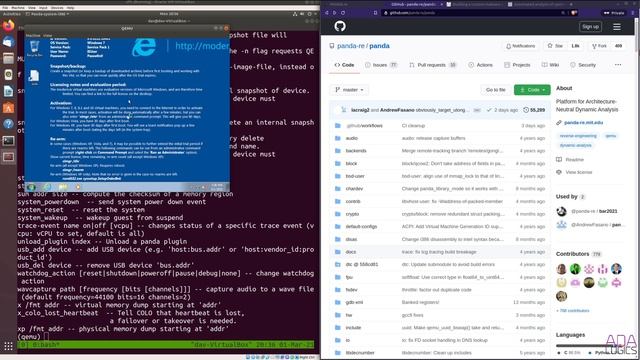Open LibreOffice Writer from the Ubuntu dock
Screen dimensions: 640x360
(x=8, y=91)
